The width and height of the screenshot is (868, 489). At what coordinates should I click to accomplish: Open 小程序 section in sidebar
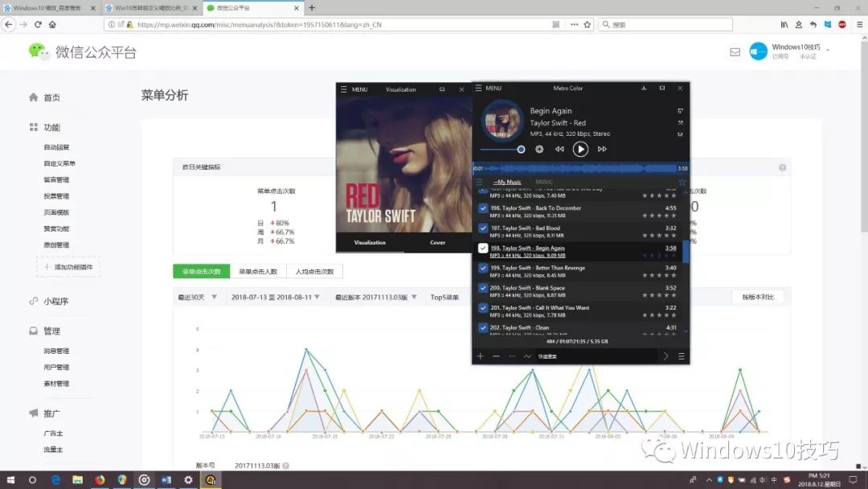[x=56, y=302]
